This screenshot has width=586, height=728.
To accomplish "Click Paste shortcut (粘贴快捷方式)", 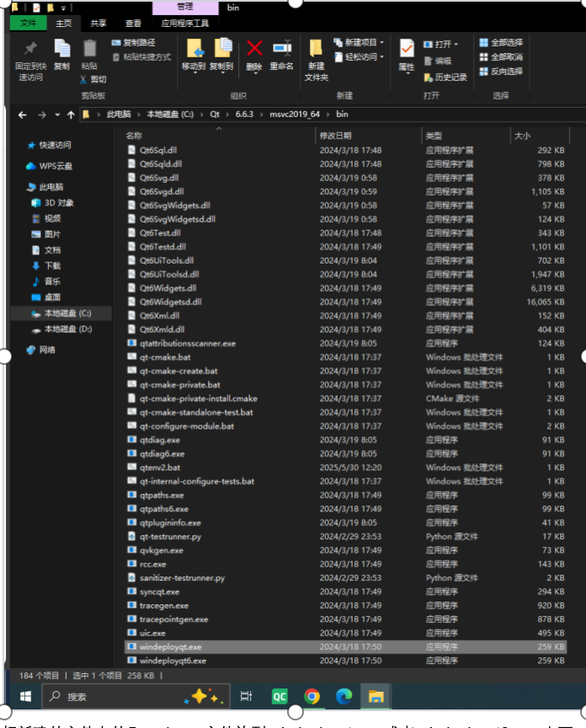I will click(x=142, y=57).
